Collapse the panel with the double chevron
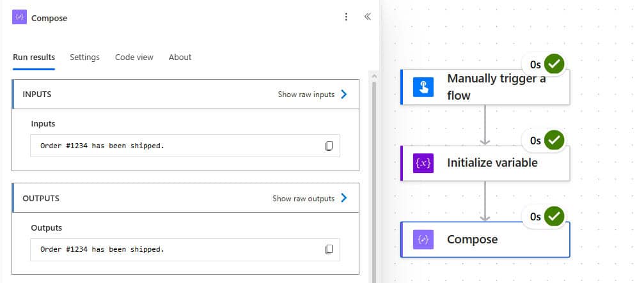 point(368,17)
